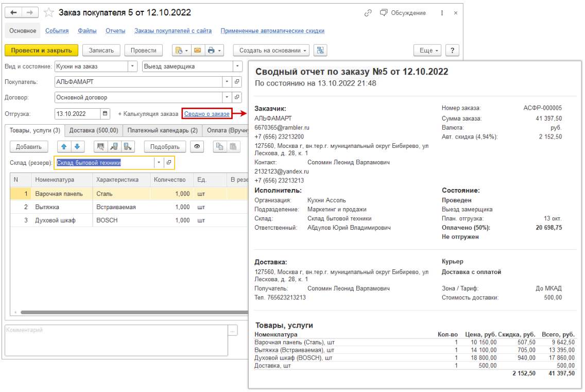585x392 pixels.
Task: Open the Файлы section link
Action: point(87,30)
